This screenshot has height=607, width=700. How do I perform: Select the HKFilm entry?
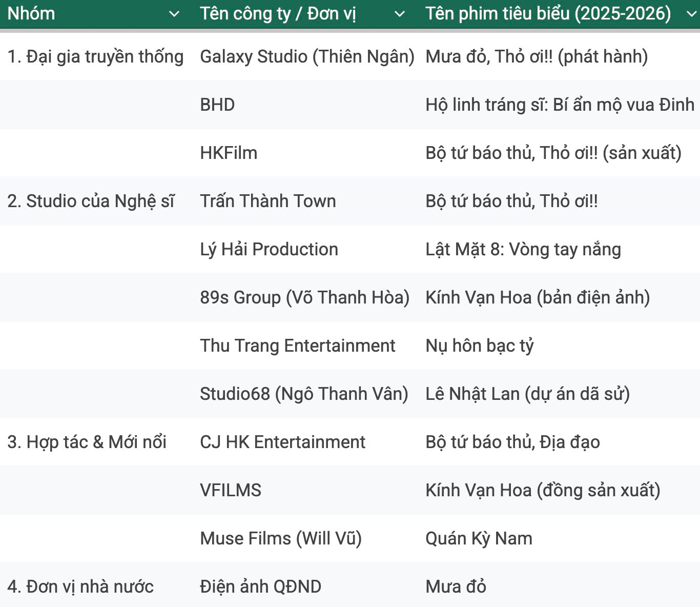pyautogui.click(x=229, y=153)
